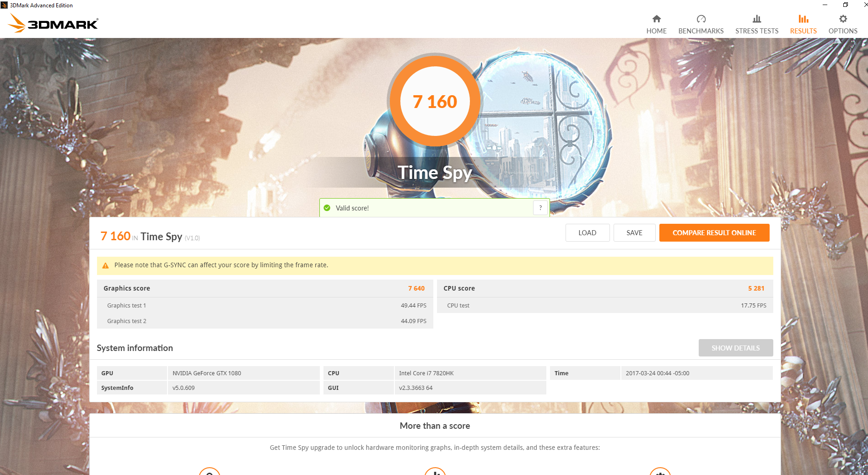Click the 7 160 score circle
The width and height of the screenshot is (868, 475).
[x=435, y=101]
